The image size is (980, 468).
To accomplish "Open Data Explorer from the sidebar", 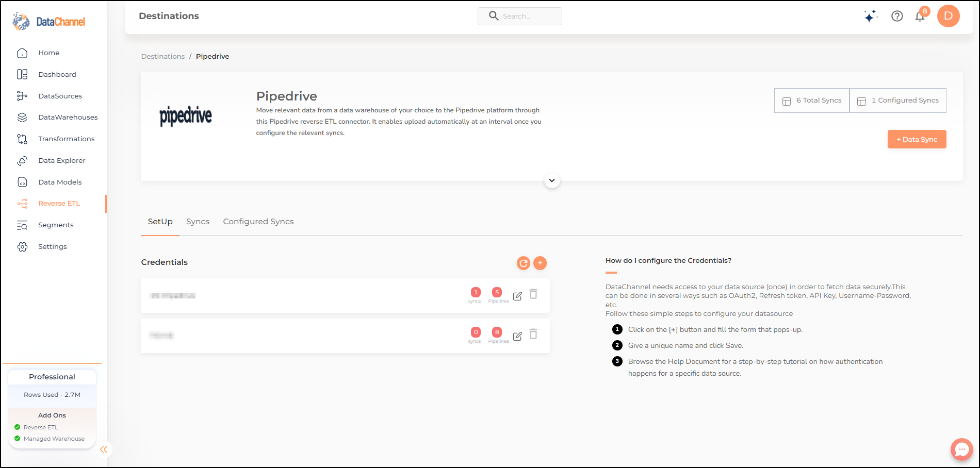I will coord(61,160).
